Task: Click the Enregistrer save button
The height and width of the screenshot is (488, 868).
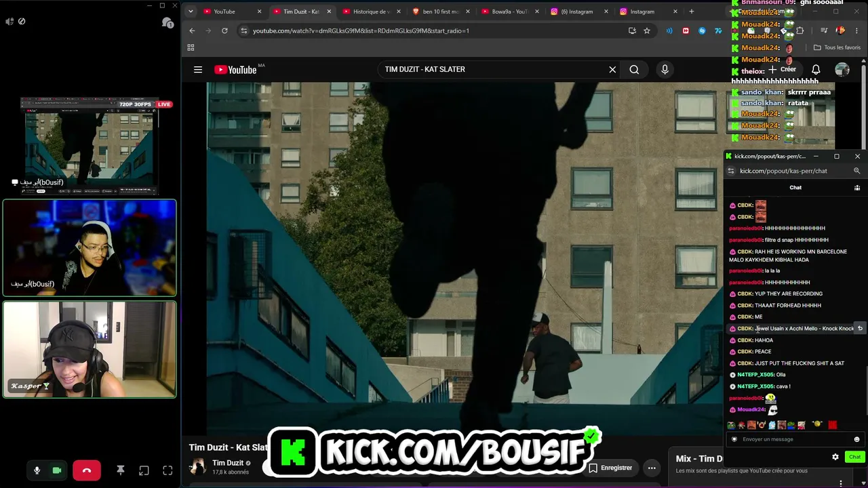Action: coord(610,468)
